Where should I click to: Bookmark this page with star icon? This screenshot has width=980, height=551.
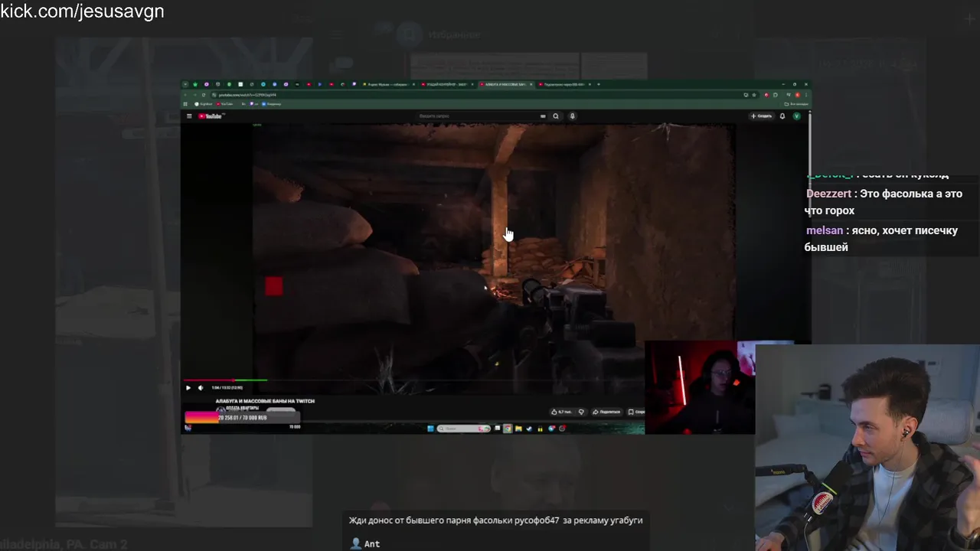pos(754,95)
